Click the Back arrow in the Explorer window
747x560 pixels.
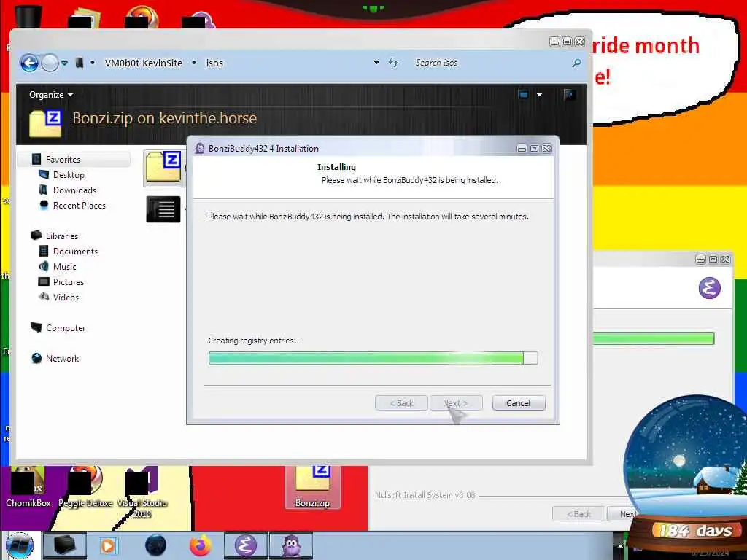point(29,63)
